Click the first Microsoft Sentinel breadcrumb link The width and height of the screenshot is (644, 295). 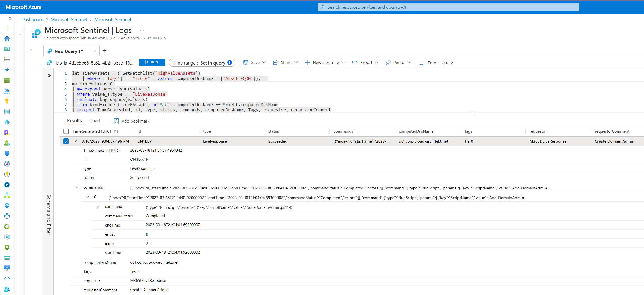click(69, 20)
